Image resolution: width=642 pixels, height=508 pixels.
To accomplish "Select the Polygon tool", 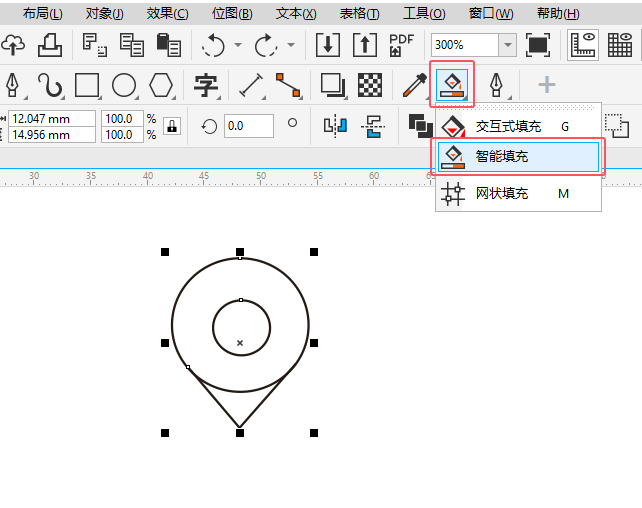I will coord(161,85).
